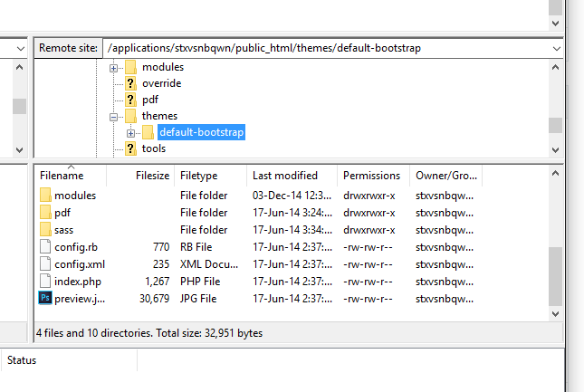Open the Remote site path dropdown
This screenshot has height=392, width=584.
coord(557,48)
